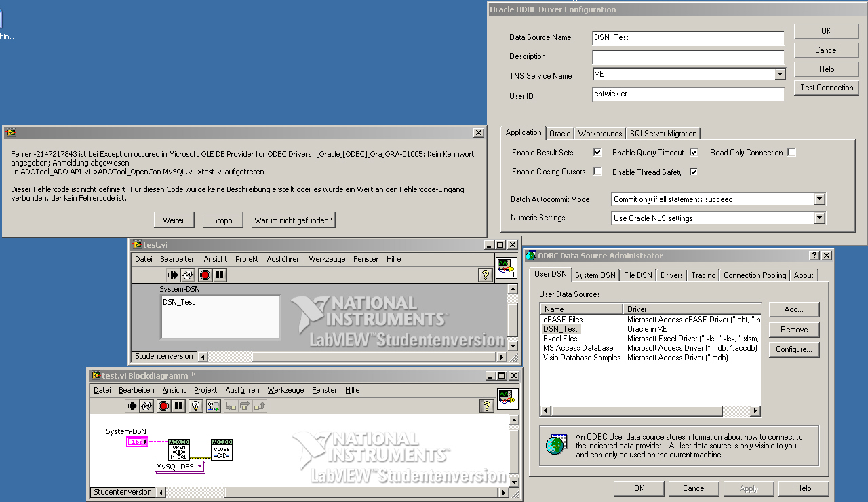
Task: Click Pause button in Blockdiagramm toolbar
Action: click(178, 406)
